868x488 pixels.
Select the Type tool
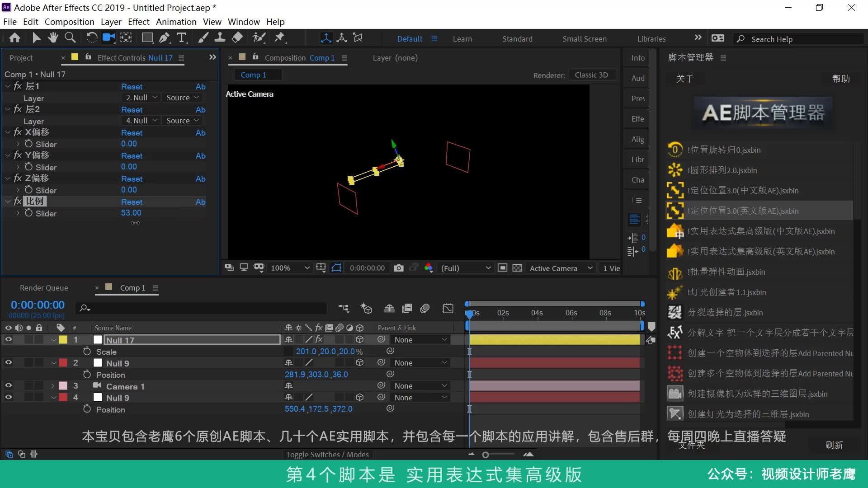coord(181,38)
